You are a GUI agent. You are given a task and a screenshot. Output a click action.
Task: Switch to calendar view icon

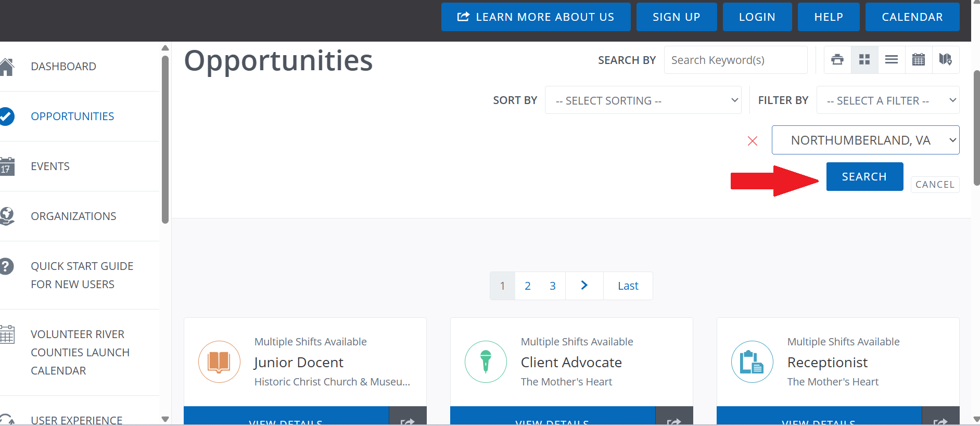[x=919, y=60]
